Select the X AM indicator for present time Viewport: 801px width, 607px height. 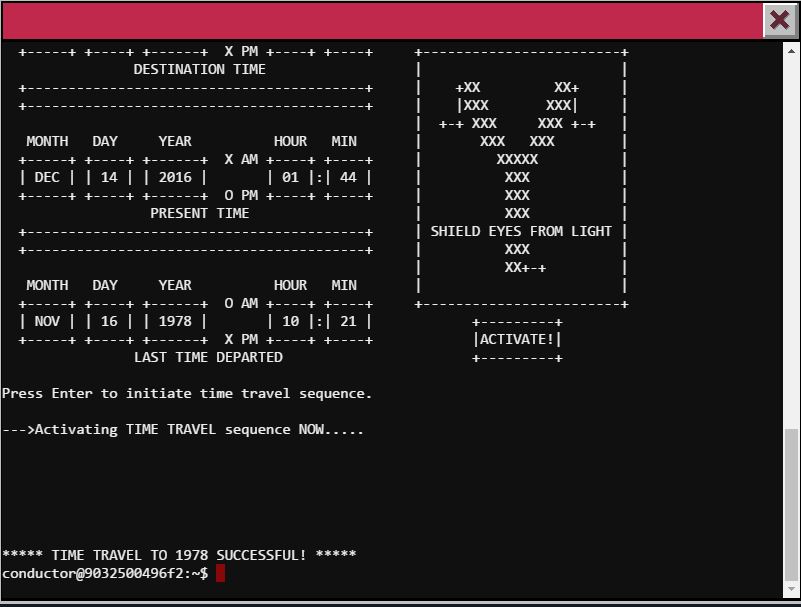241,160
